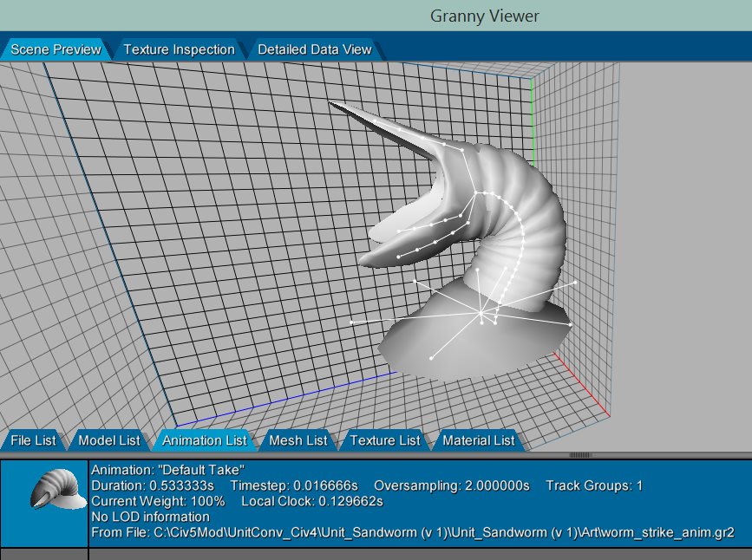Select the Texture List tab
This screenshot has height=560, width=752.
384,440
